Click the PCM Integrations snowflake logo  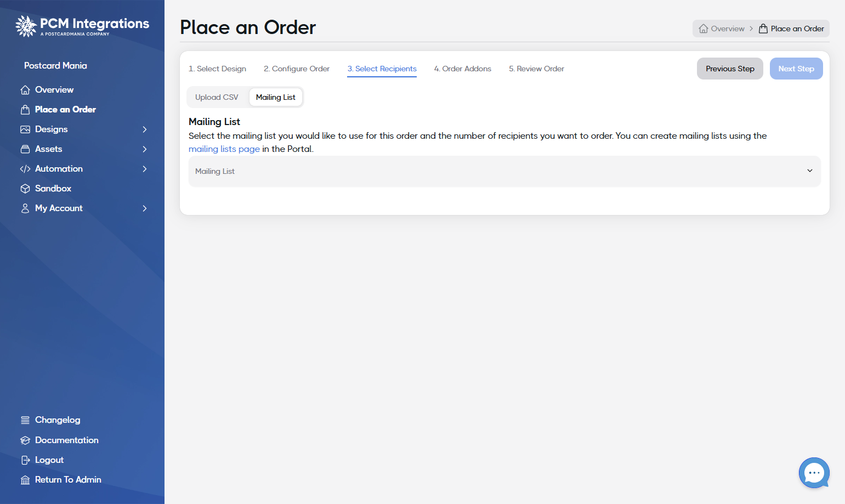point(26,26)
